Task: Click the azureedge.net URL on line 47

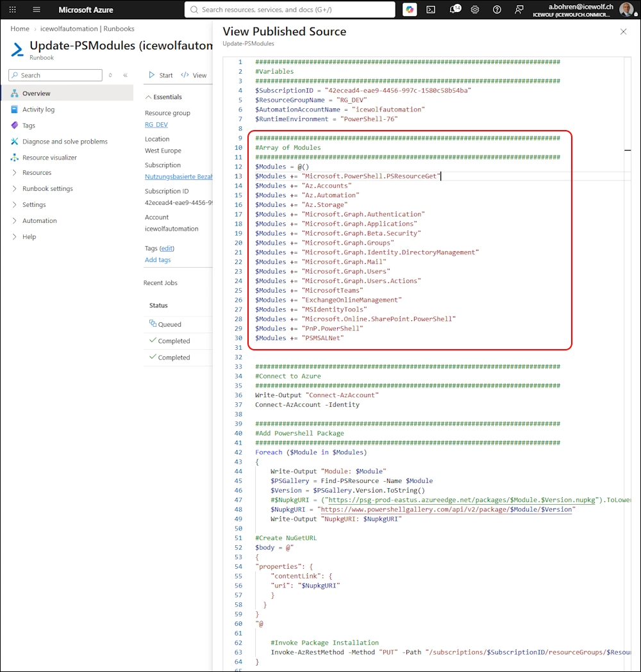Action: [462, 500]
